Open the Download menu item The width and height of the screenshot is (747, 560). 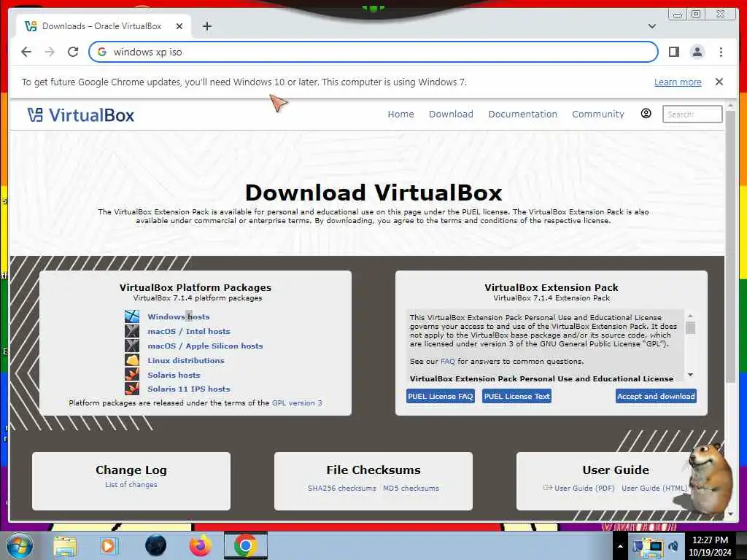451,114
